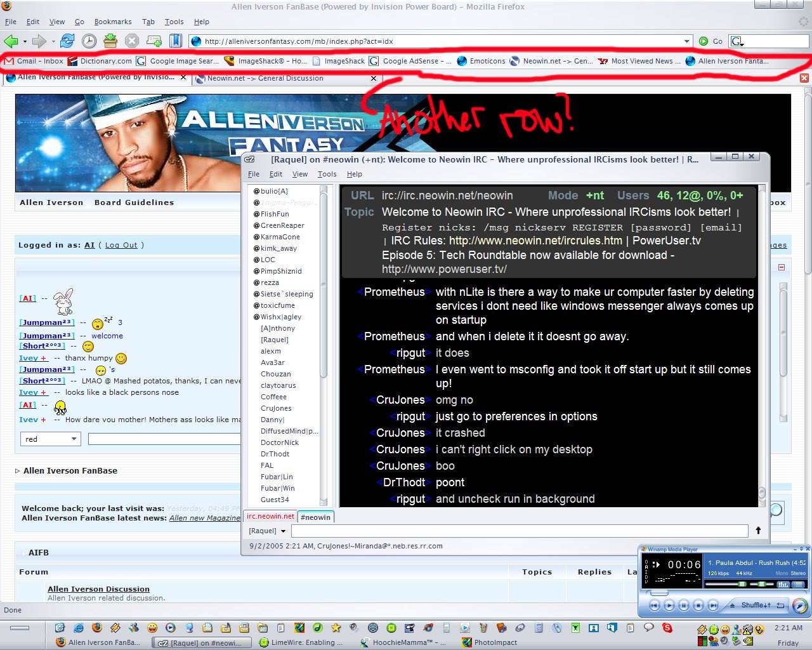Click into the Firefox address bar
The image size is (812, 650).
point(442,41)
